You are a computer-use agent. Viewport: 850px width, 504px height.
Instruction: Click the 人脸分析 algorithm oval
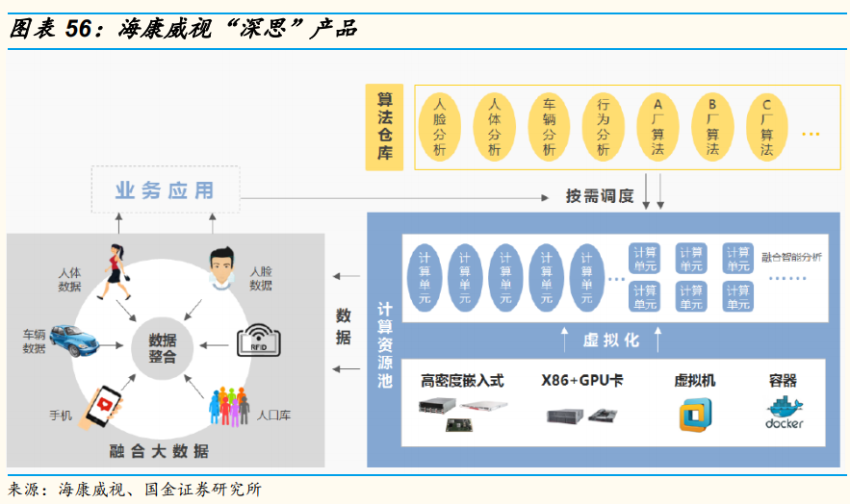pyautogui.click(x=440, y=127)
